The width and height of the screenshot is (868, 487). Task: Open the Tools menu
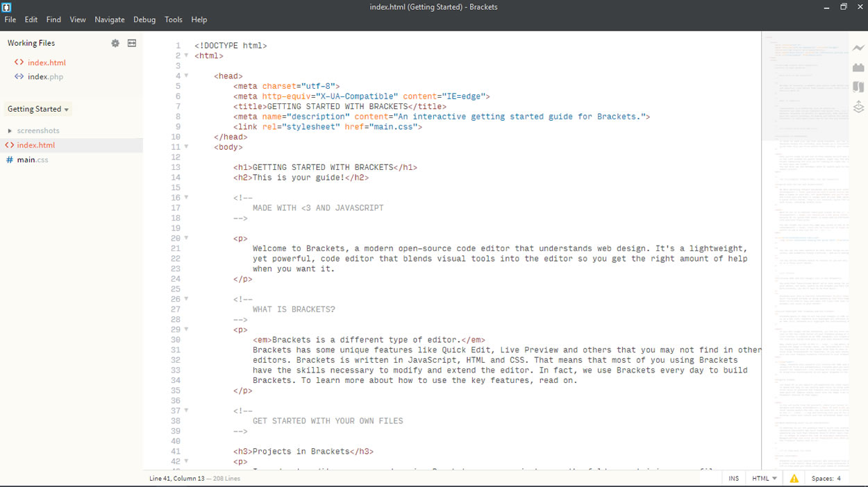[174, 19]
